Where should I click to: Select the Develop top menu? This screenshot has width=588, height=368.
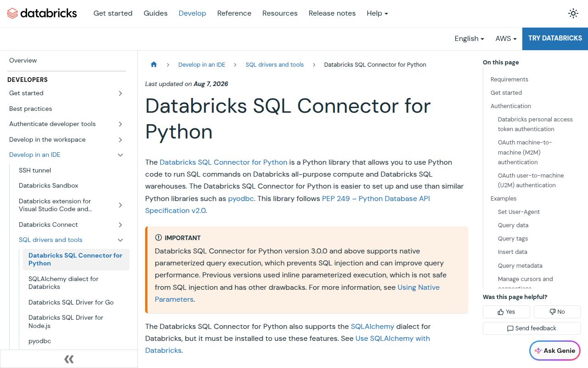192,13
